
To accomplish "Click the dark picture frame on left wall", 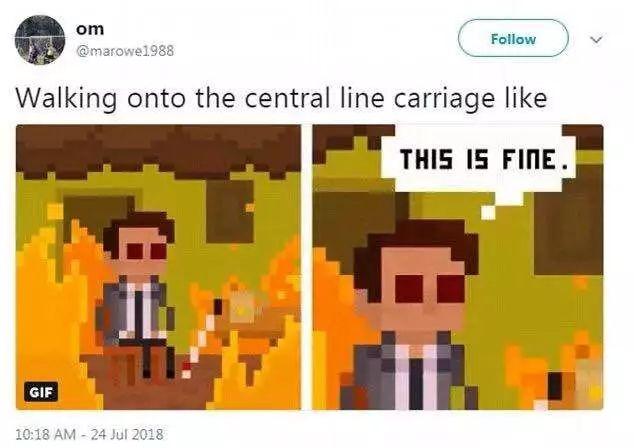I will [99, 216].
